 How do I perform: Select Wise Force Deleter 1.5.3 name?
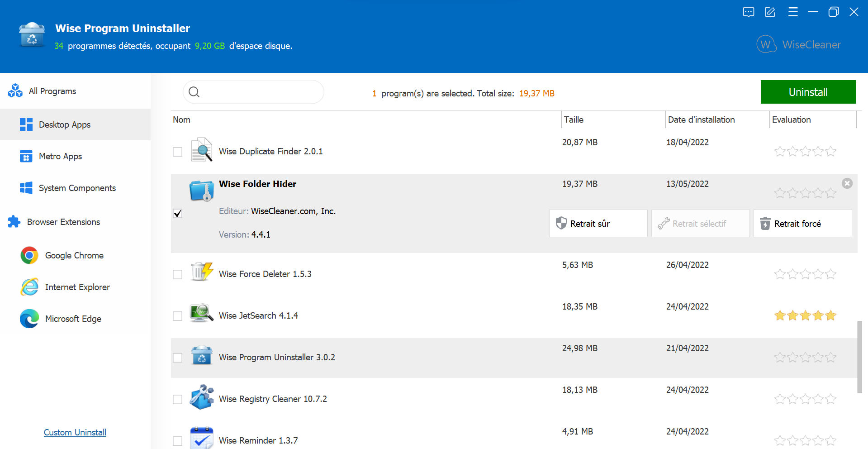point(265,274)
